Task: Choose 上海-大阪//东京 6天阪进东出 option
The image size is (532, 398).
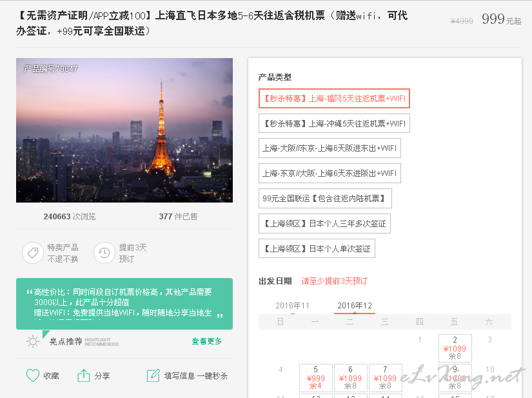Action: point(330,148)
